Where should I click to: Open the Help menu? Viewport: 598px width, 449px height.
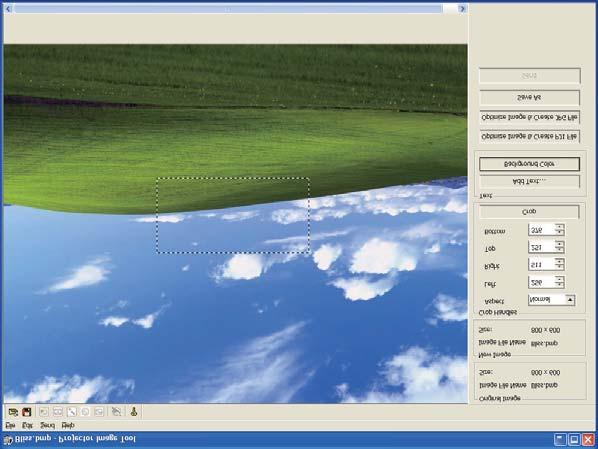tap(68, 425)
